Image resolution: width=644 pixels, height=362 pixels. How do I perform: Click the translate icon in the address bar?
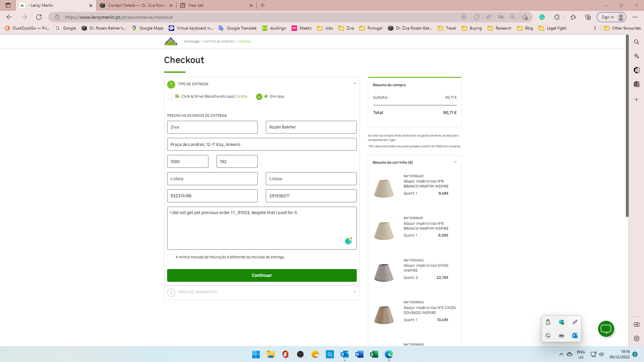[x=501, y=17]
